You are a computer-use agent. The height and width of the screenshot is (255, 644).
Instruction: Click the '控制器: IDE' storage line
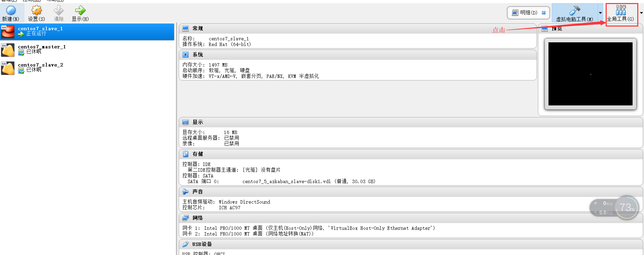click(196, 164)
